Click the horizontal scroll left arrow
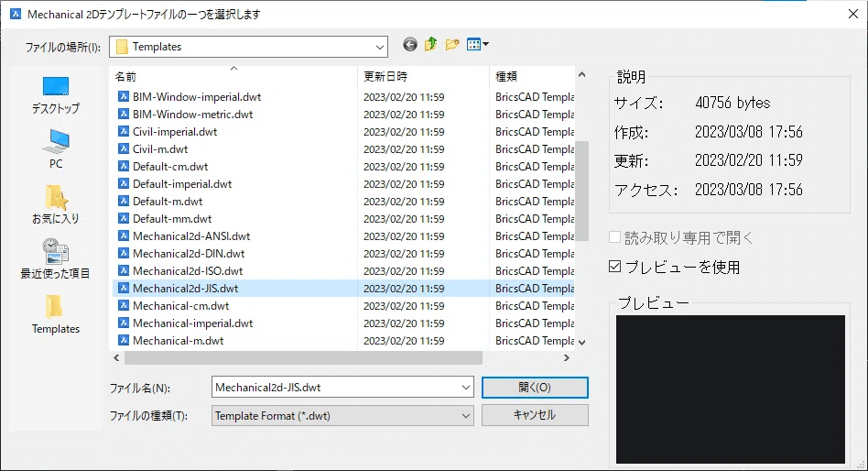868x471 pixels. pyautogui.click(x=116, y=358)
